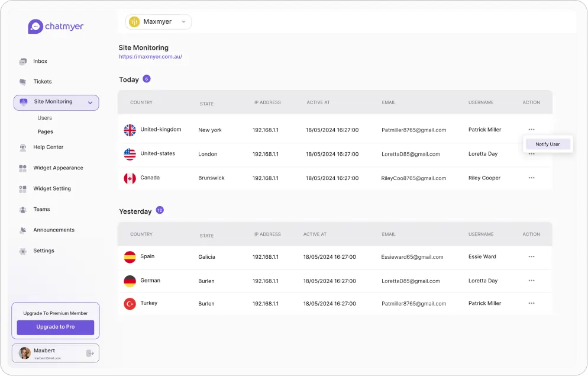Click the Announcements megaphone icon
Viewport: 588px width, 376px height.
point(22,230)
